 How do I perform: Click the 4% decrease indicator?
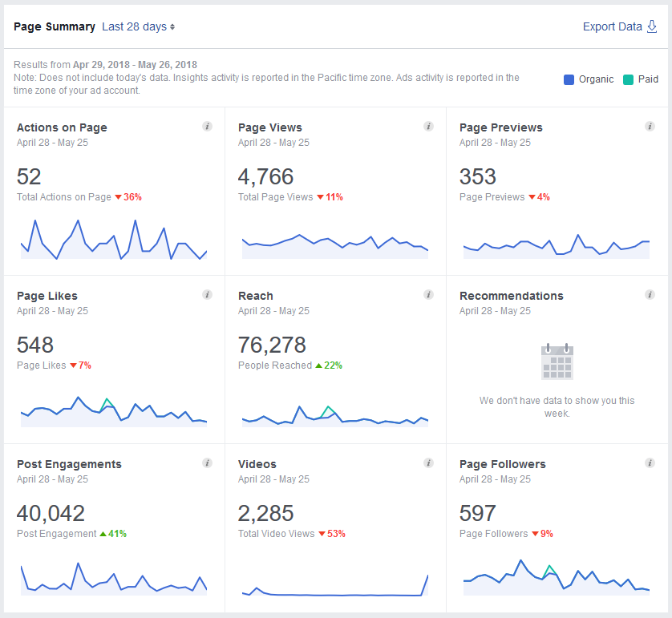539,197
